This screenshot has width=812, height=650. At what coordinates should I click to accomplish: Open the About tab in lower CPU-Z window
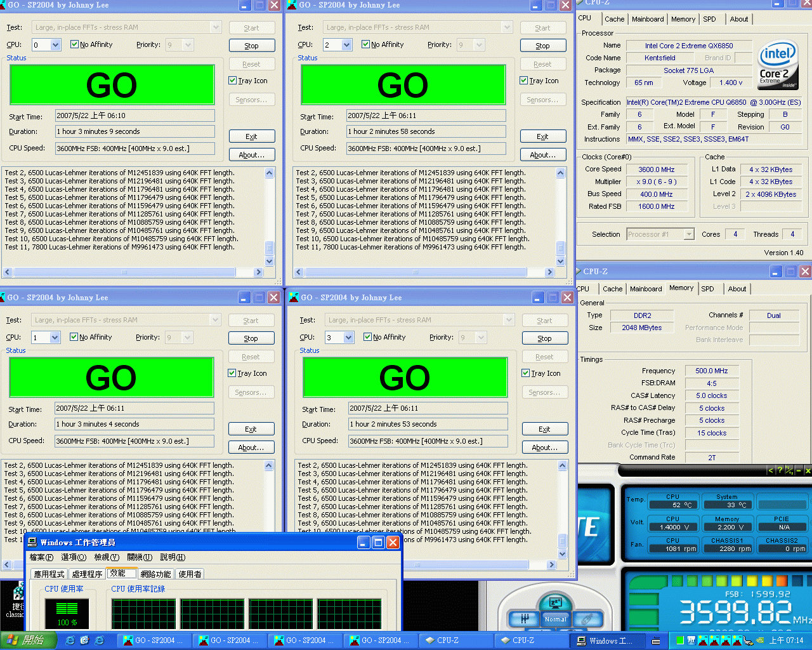737,289
